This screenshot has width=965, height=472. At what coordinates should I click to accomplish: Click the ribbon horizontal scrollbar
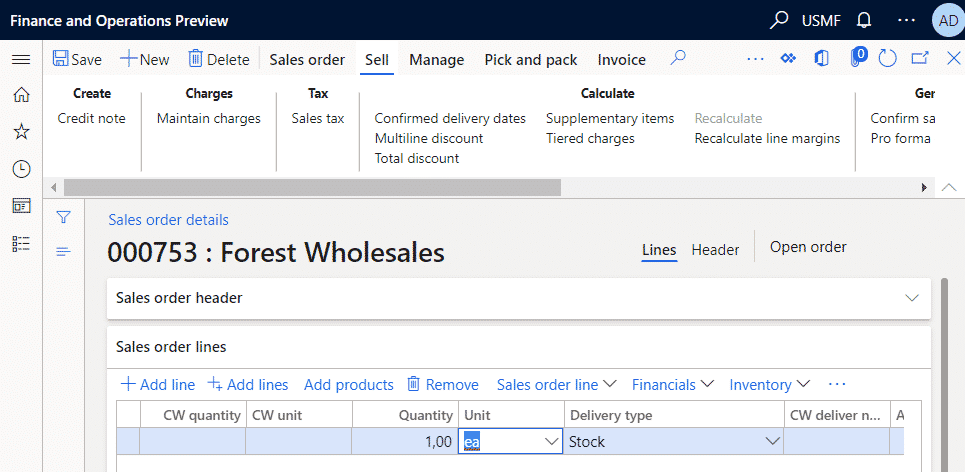(312, 188)
